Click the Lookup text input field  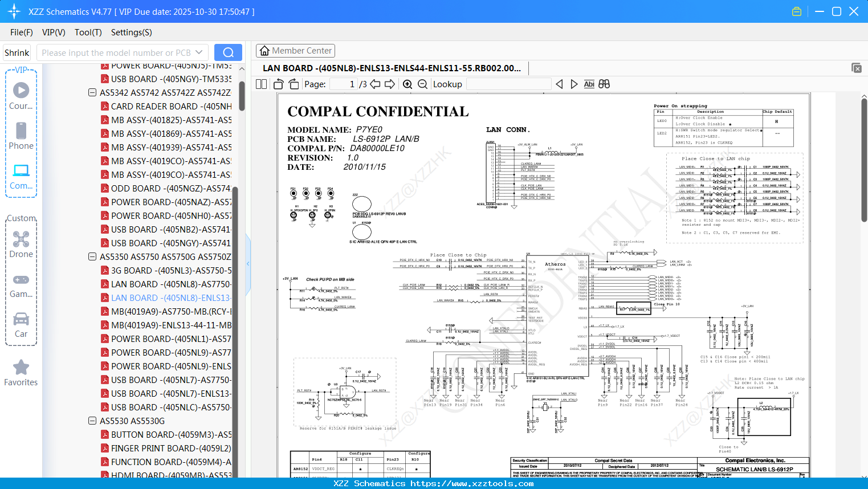click(x=508, y=84)
